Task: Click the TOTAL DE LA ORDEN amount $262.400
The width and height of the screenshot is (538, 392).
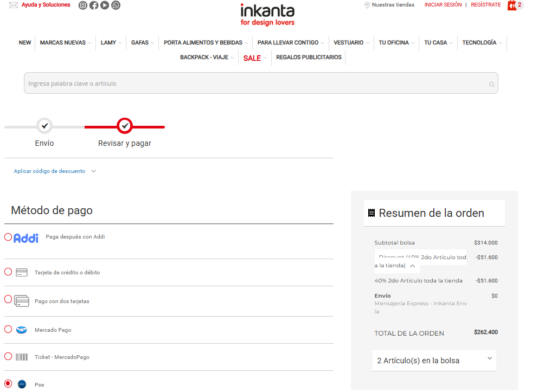Action: [485, 332]
